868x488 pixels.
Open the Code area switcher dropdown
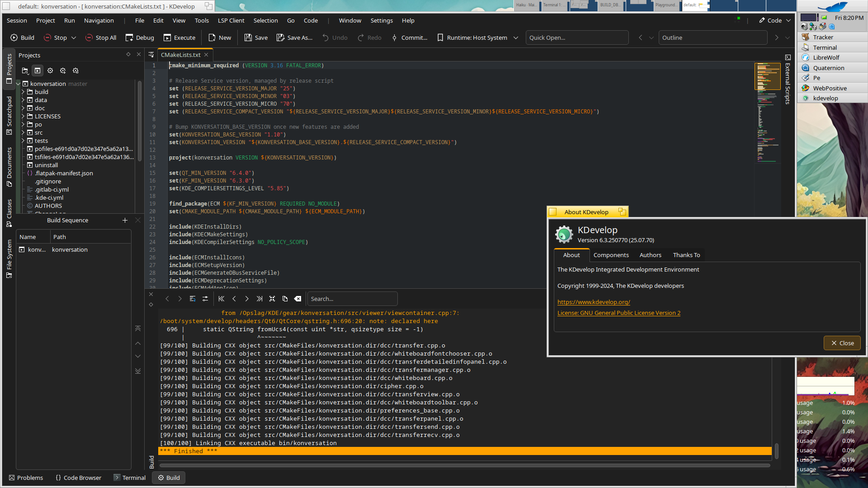pyautogui.click(x=775, y=20)
